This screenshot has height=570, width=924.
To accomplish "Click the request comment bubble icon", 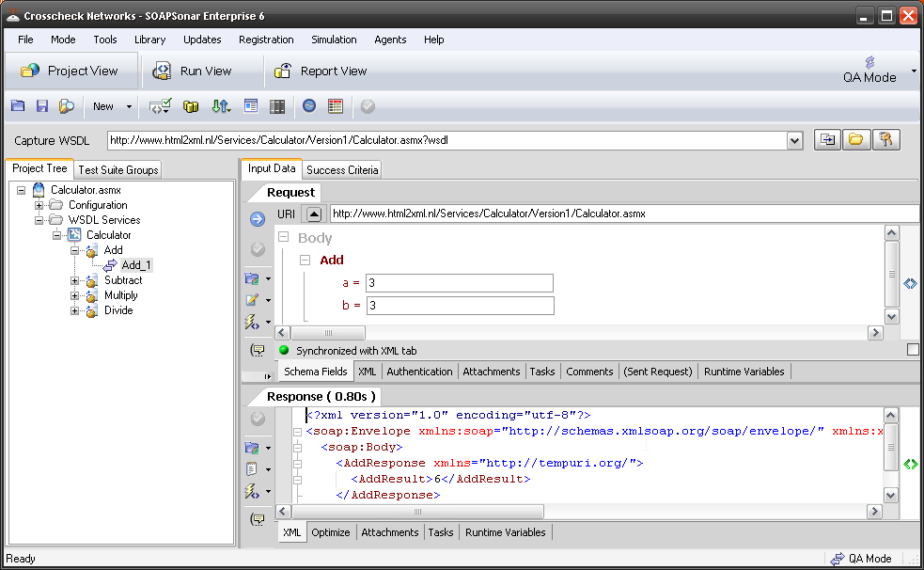I will click(258, 350).
